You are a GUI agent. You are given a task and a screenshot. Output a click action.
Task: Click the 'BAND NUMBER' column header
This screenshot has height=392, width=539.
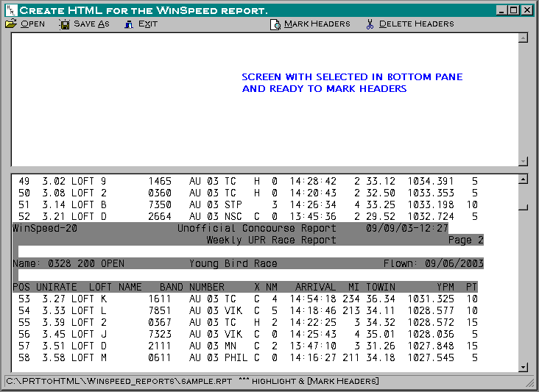pos(191,287)
